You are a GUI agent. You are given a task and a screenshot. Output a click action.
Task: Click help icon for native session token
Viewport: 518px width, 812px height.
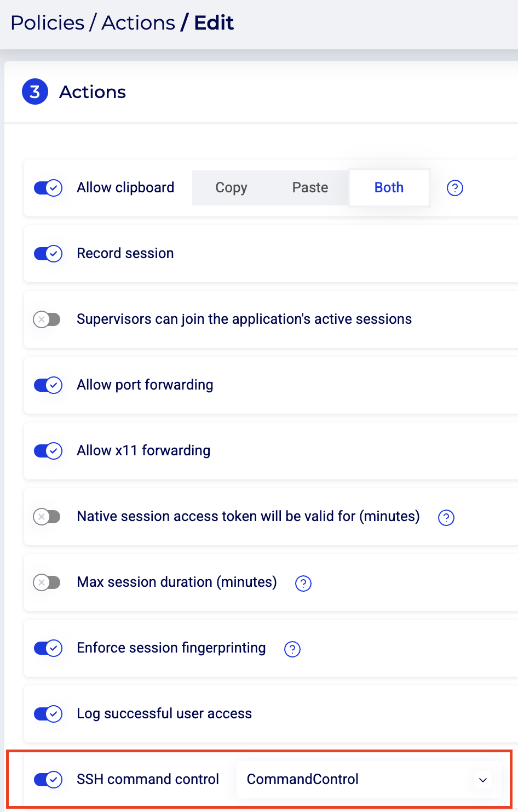(446, 517)
